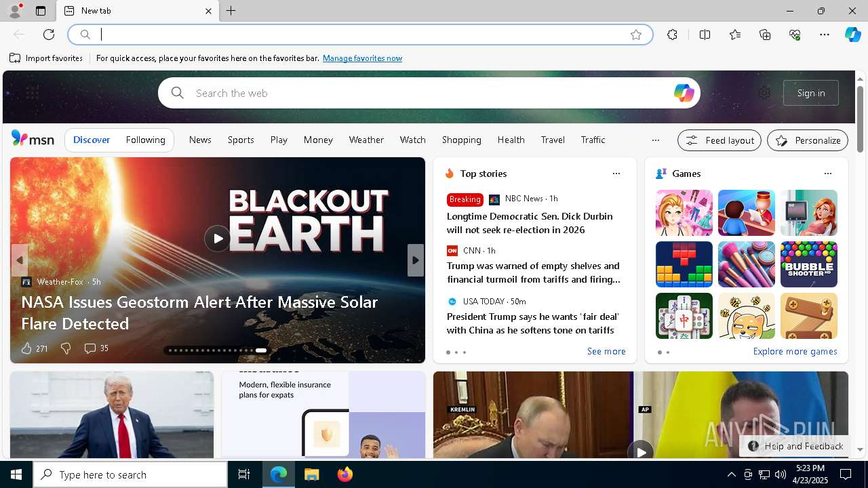Open Feed layout options
868x488 pixels.
coord(719,140)
